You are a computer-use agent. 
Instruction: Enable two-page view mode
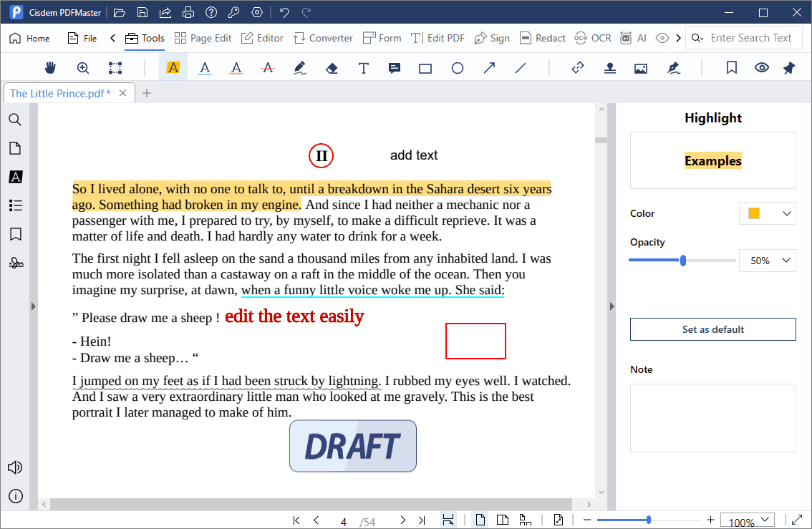click(x=503, y=520)
